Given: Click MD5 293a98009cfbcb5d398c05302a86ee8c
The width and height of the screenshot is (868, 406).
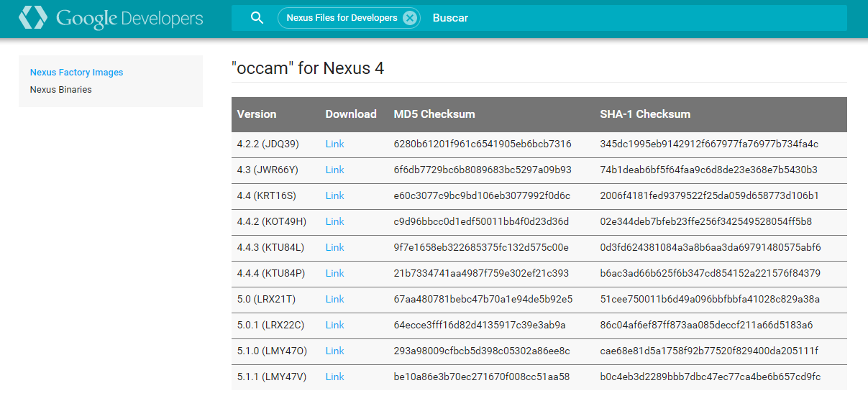Looking at the screenshot, I should tap(482, 351).
